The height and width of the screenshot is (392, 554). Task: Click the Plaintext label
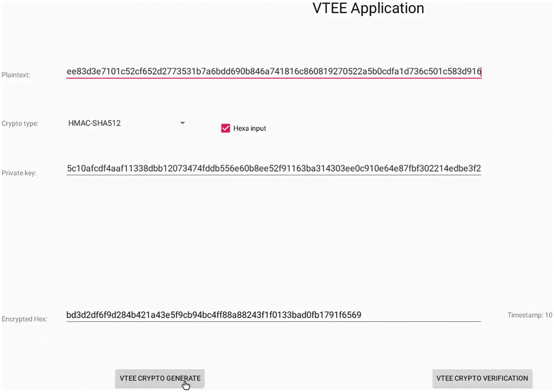point(16,75)
